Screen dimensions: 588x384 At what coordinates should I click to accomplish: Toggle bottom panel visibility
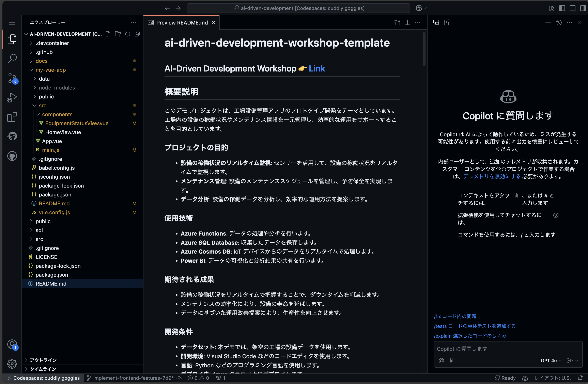572,8
